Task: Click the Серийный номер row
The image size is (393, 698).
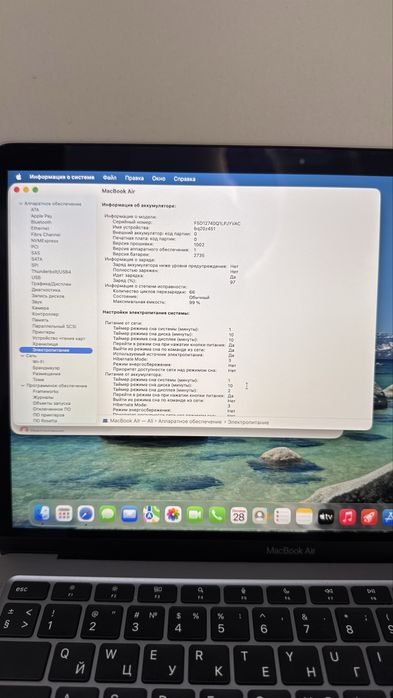Action: (x=176, y=223)
